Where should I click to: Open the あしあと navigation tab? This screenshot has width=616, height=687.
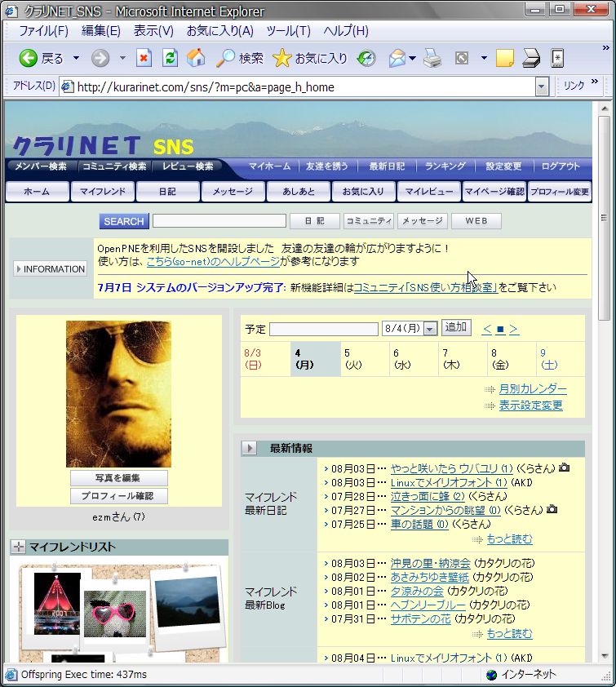(x=299, y=192)
